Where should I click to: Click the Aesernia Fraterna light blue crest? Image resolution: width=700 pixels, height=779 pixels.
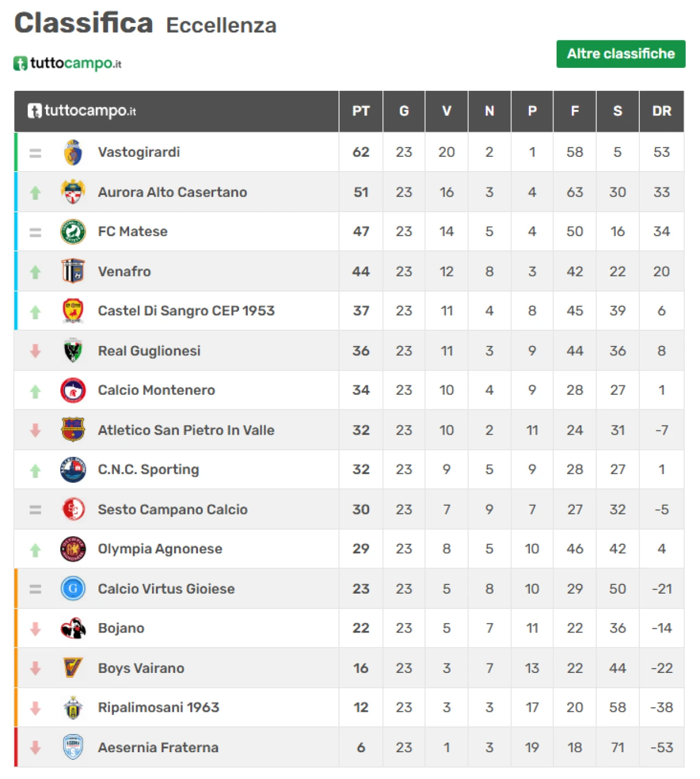[x=73, y=747]
